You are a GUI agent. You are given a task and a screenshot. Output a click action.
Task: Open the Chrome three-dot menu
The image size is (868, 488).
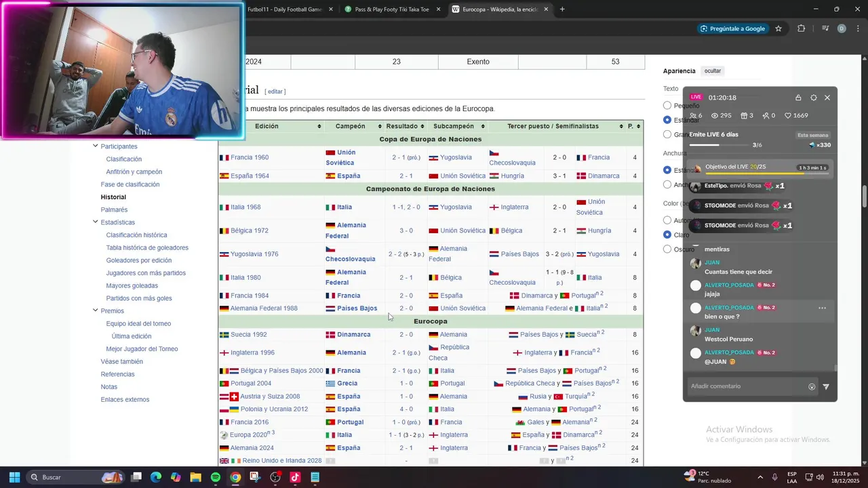[856, 28]
